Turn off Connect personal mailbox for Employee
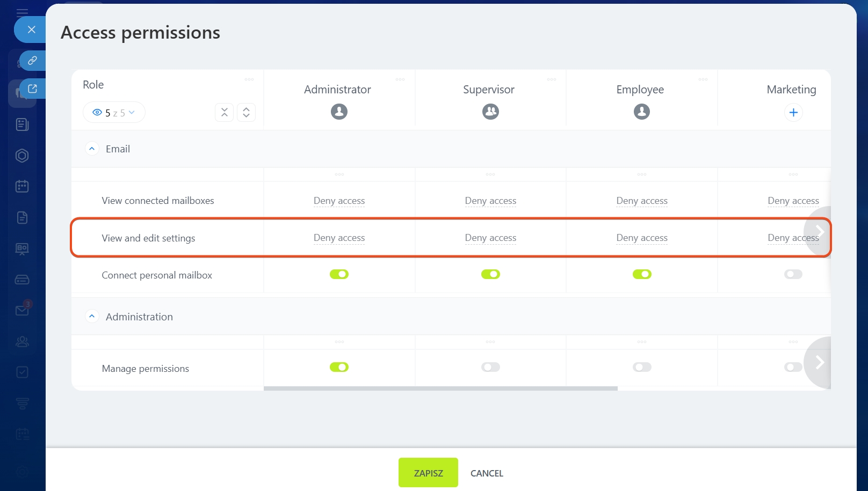Viewport: 868px width, 491px height. (x=641, y=274)
